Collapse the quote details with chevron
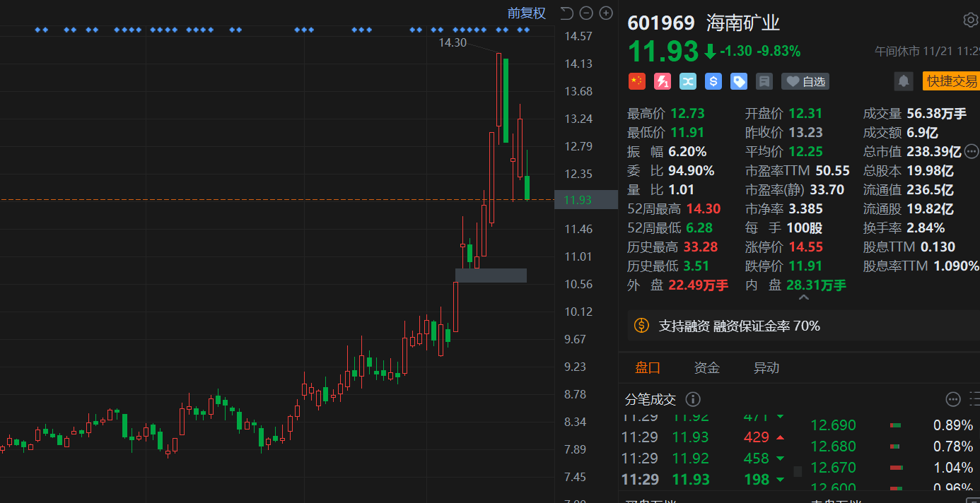This screenshot has width=980, height=503. (x=803, y=298)
